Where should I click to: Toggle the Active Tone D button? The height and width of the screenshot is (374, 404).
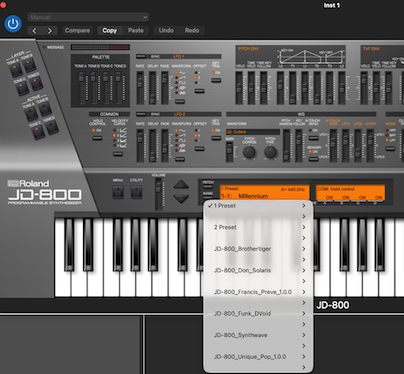coord(52,126)
